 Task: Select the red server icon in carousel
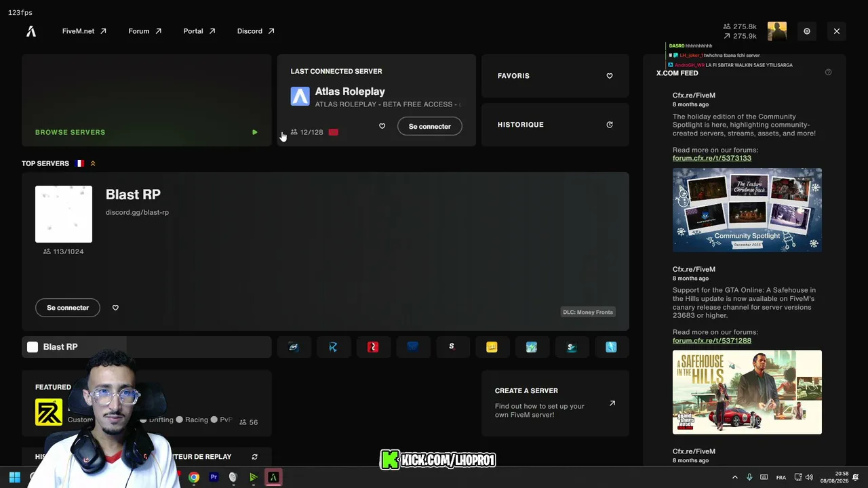point(373,347)
